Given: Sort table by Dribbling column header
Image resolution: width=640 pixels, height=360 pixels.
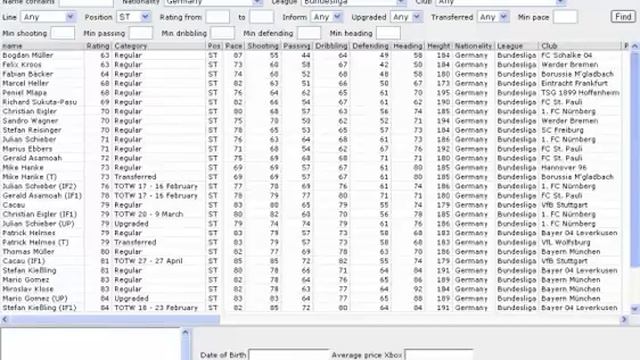Looking at the screenshot, I should tap(331, 46).
